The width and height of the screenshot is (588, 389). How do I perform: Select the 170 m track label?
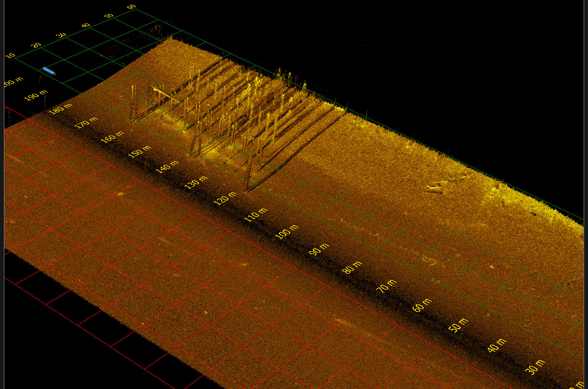[87, 122]
